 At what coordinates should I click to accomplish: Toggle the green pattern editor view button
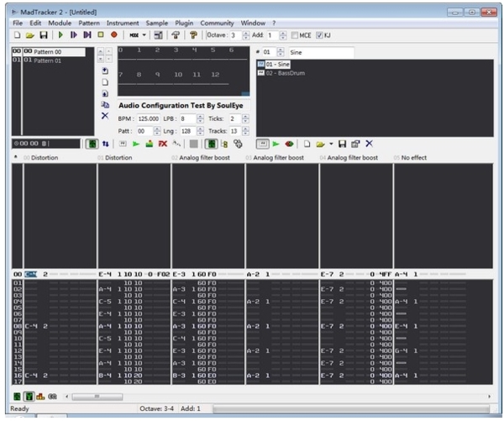(92, 145)
